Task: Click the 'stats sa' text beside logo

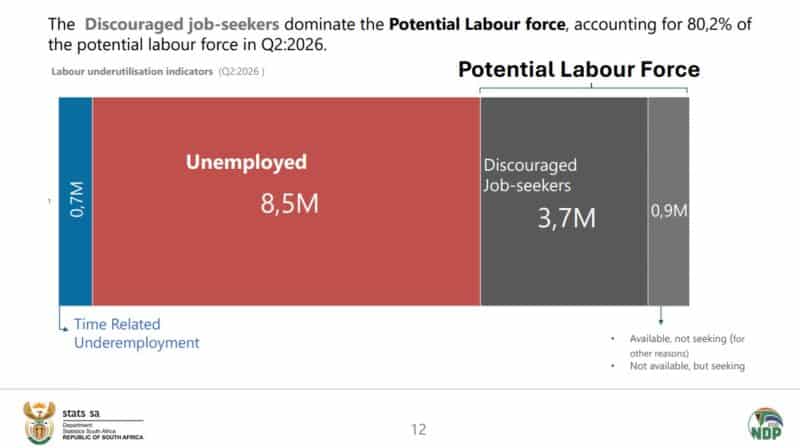Action: point(81,413)
